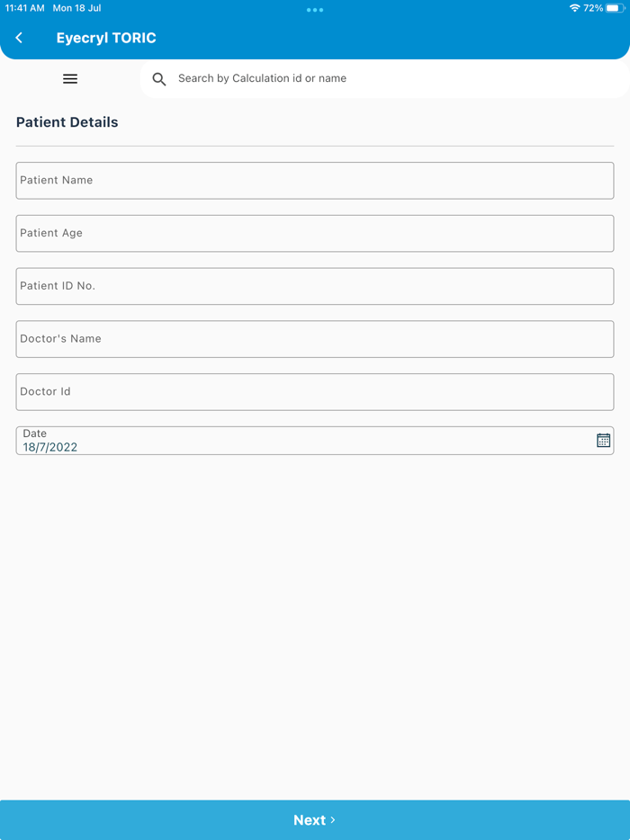Viewport: 630px width, 840px height.
Task: Select the Patient ID No. field
Action: 315,286
